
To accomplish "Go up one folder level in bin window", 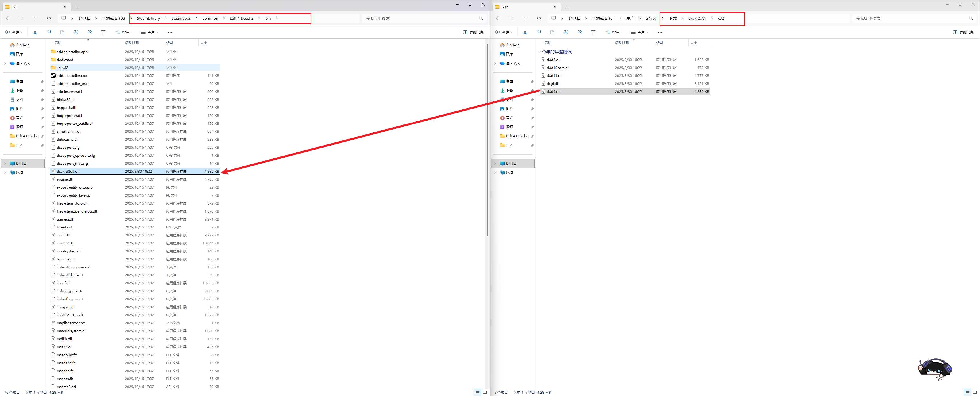I will (x=35, y=18).
